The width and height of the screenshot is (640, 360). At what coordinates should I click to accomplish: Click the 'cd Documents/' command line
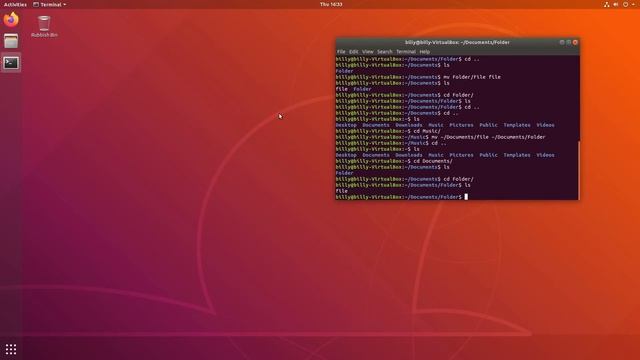(394, 161)
